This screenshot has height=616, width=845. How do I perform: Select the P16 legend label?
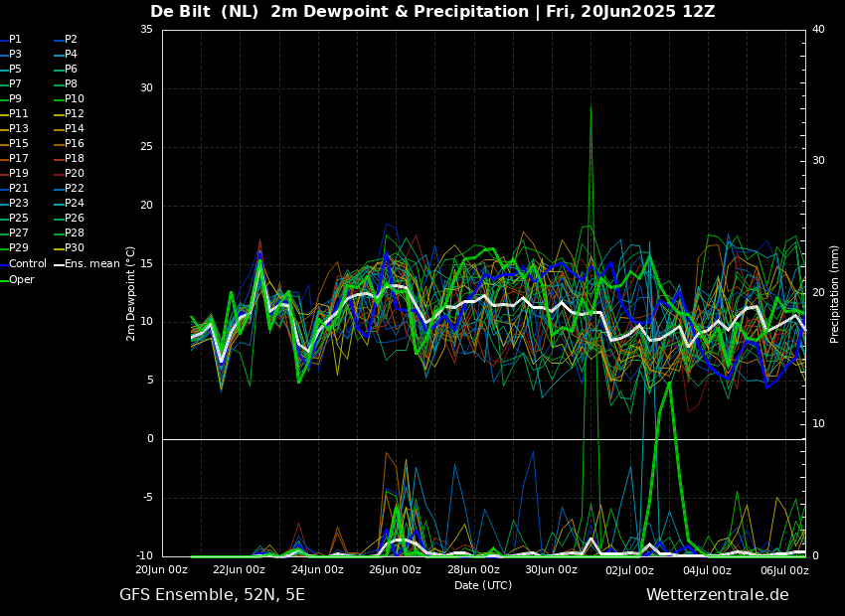tap(75, 144)
